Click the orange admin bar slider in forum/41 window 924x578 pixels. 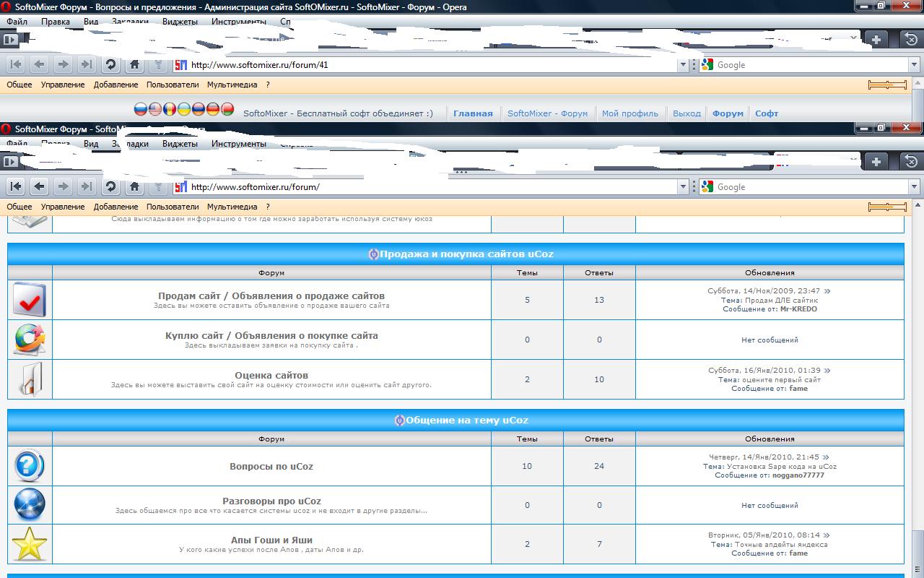(x=887, y=85)
